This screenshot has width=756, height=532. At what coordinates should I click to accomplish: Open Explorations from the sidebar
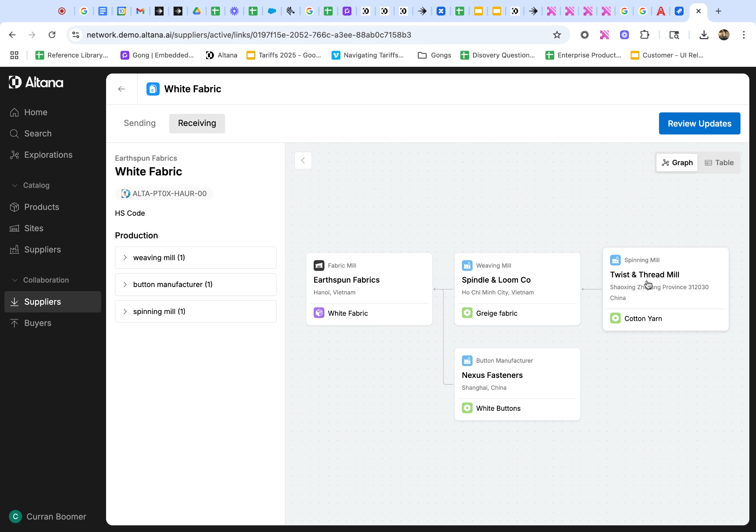(x=48, y=155)
